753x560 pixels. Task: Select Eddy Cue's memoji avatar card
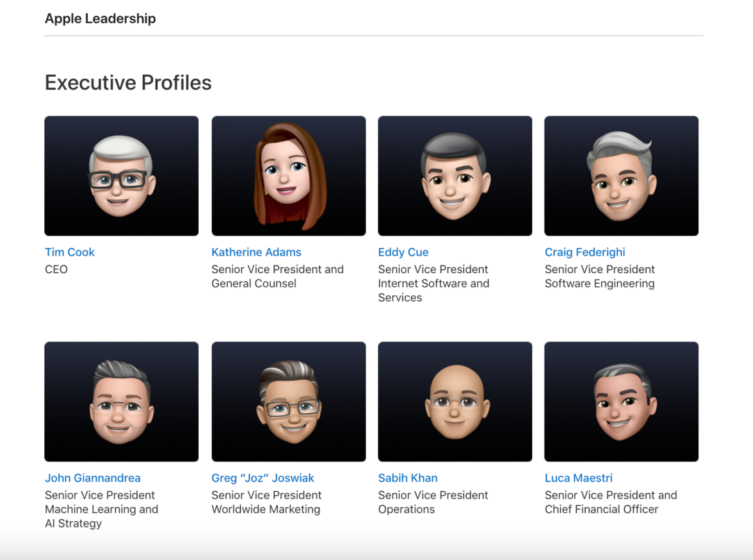(x=454, y=176)
